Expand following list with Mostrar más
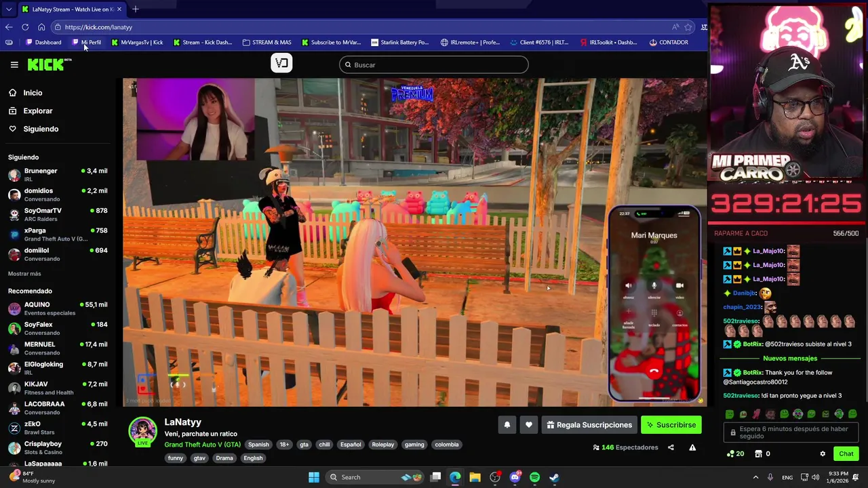Viewport: 868px width, 488px height. coord(24,274)
